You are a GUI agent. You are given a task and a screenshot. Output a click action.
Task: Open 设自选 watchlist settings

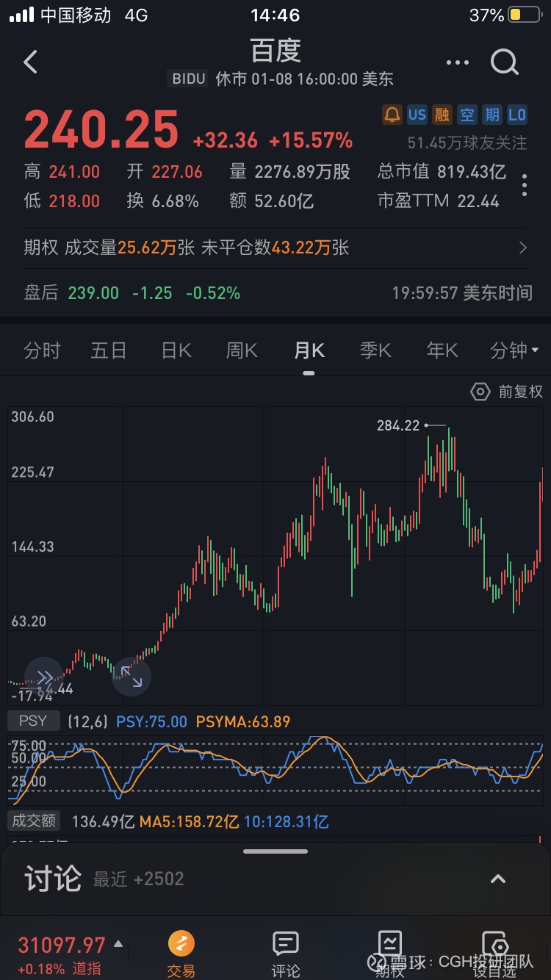point(494,954)
